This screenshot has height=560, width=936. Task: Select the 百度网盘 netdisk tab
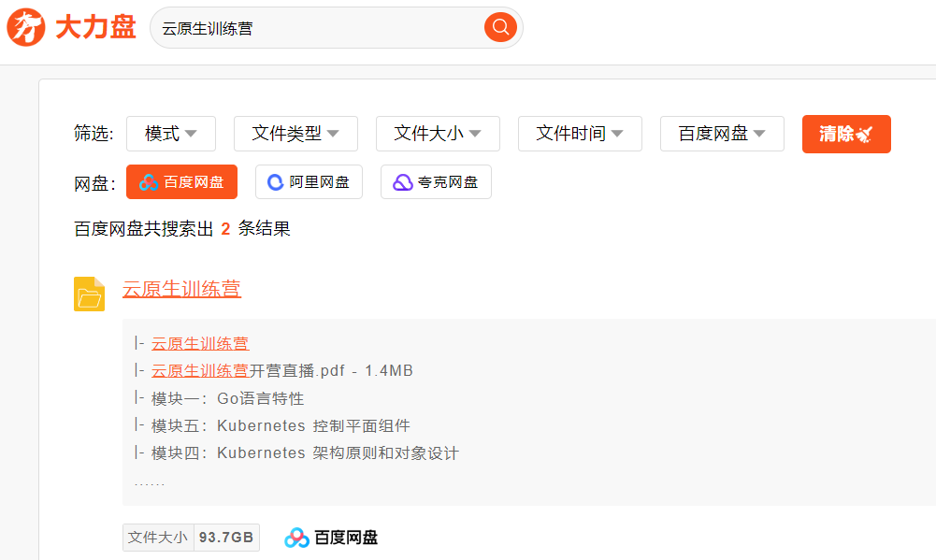pos(181,182)
